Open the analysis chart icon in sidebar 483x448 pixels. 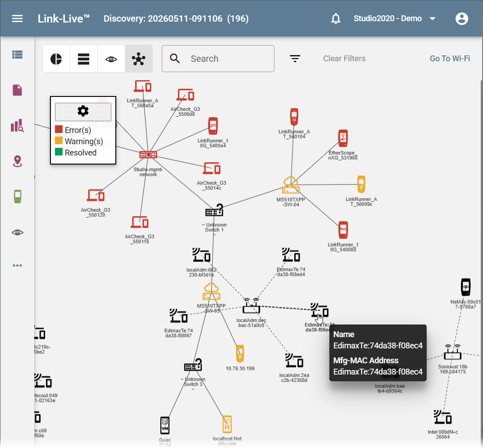pyautogui.click(x=17, y=126)
